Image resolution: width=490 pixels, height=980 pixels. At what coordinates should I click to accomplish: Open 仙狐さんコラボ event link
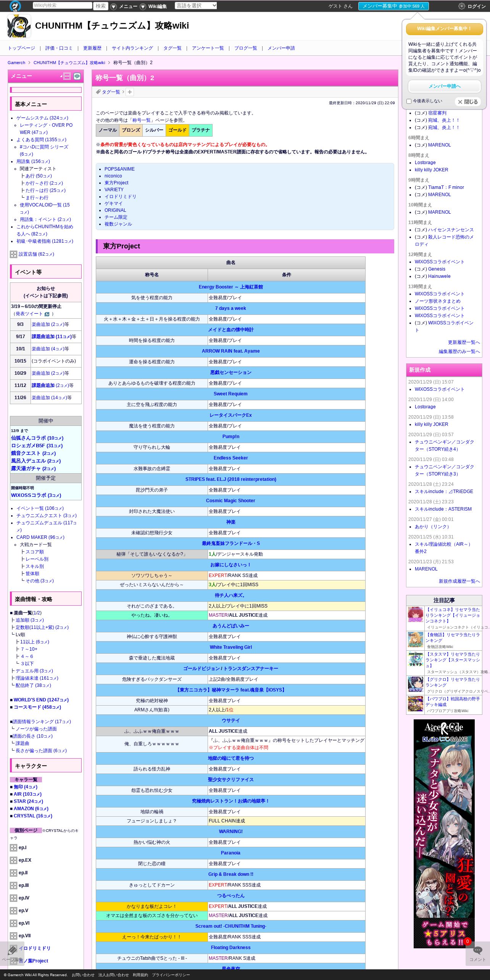tap(37, 438)
